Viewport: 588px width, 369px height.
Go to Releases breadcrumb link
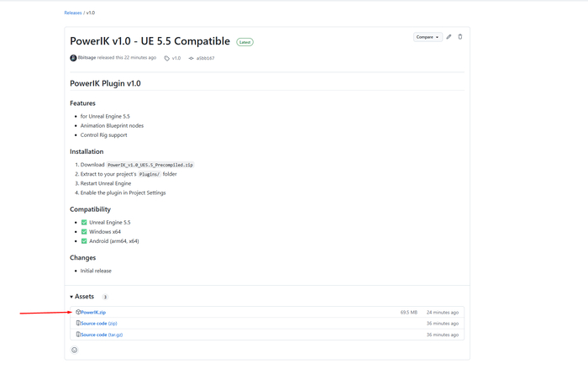pyautogui.click(x=73, y=13)
